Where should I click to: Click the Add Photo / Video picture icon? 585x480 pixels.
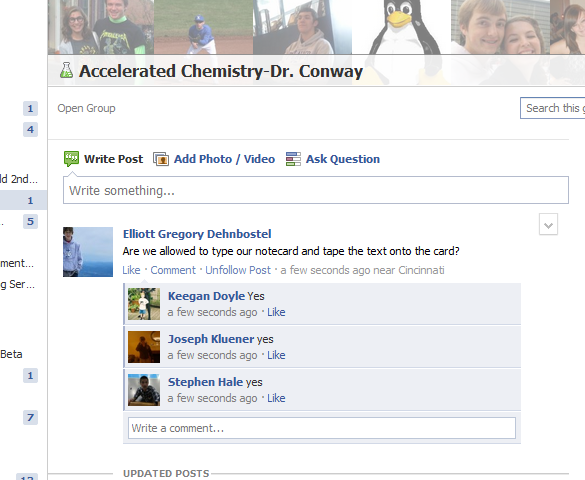pos(161,159)
